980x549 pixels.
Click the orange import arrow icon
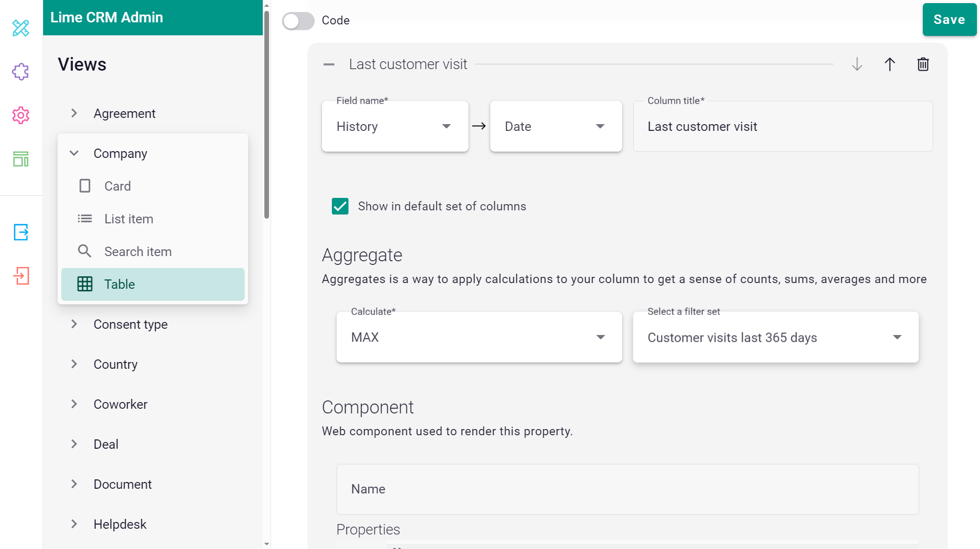[21, 276]
